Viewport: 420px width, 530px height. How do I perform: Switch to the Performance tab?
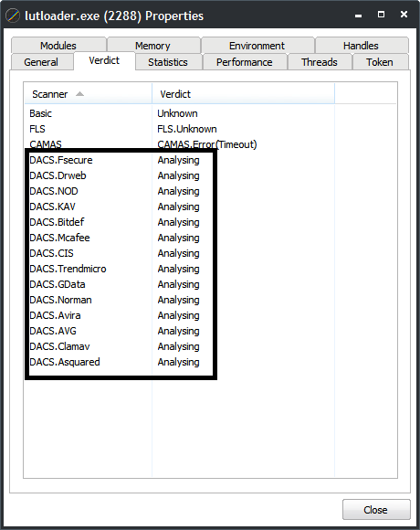point(245,62)
